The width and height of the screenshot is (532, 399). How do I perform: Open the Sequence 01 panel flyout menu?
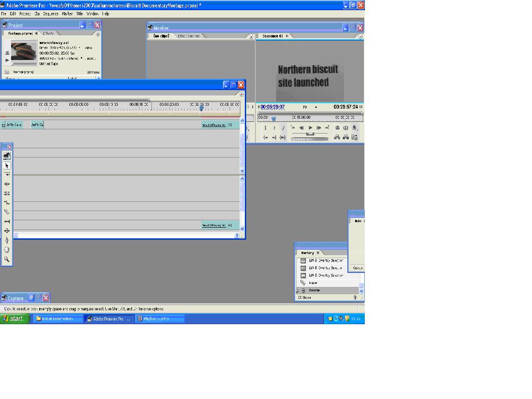coord(360,37)
